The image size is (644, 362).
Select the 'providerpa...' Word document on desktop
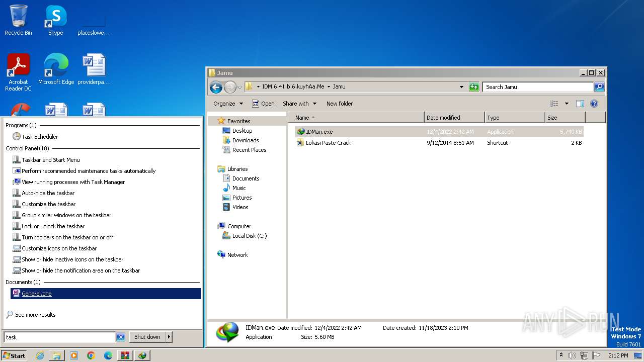click(94, 69)
